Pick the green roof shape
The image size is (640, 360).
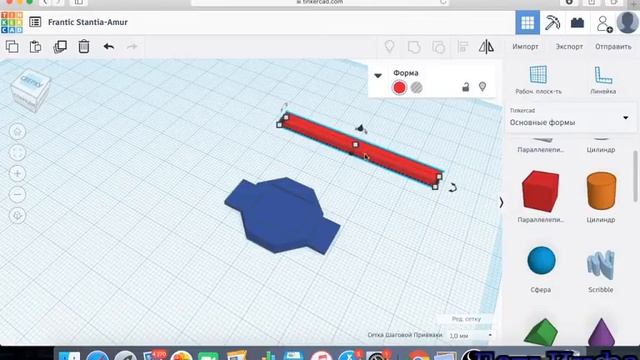tap(541, 333)
